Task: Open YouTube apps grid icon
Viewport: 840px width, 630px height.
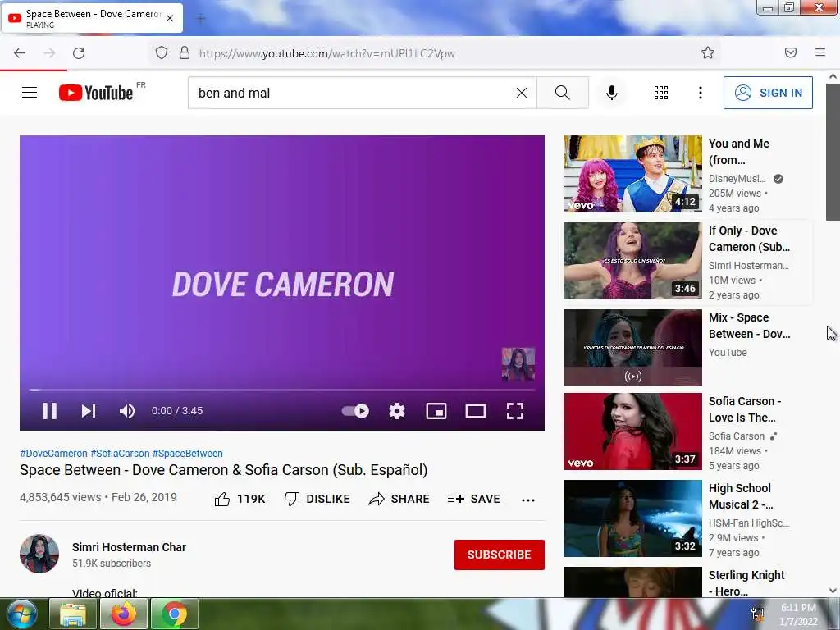Action: (x=661, y=93)
